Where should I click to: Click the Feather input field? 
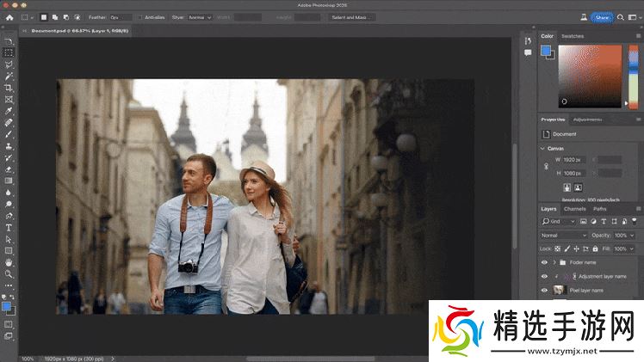pos(121,16)
